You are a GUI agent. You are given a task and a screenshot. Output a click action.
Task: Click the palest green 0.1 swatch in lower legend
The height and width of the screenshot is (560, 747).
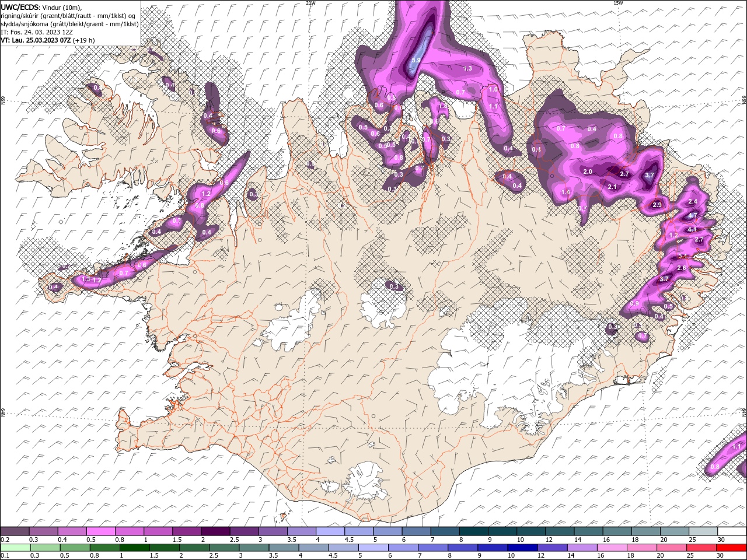pos(15,548)
